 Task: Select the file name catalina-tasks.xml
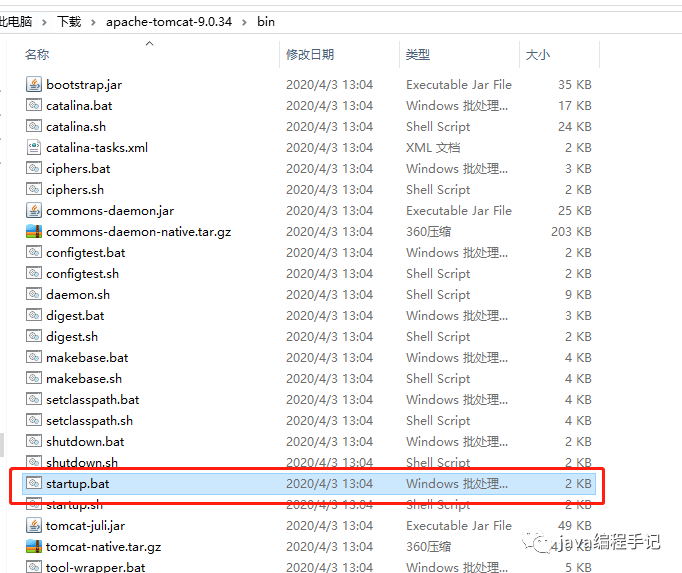point(97,147)
